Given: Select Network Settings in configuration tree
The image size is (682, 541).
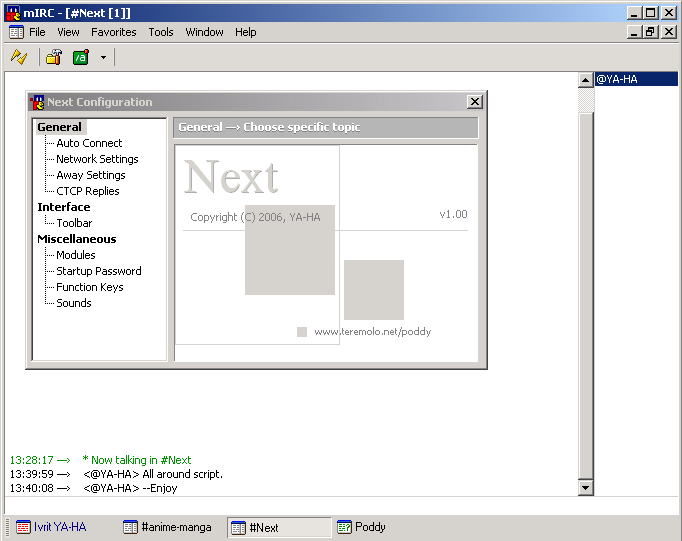Looking at the screenshot, I should 97,159.
